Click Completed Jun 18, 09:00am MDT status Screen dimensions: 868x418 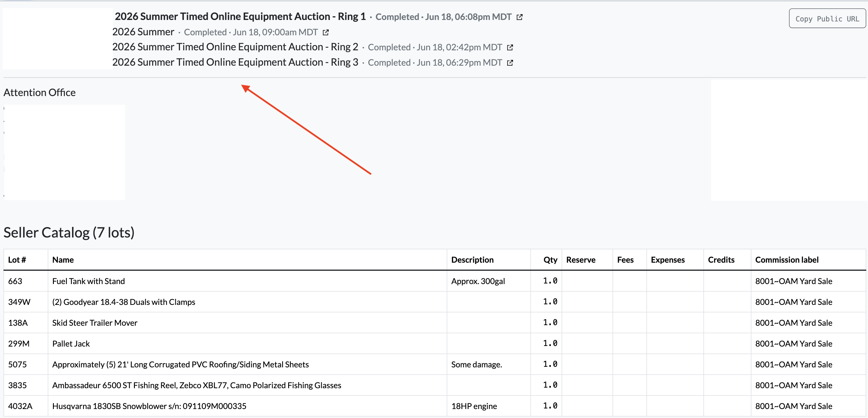pyautogui.click(x=251, y=32)
